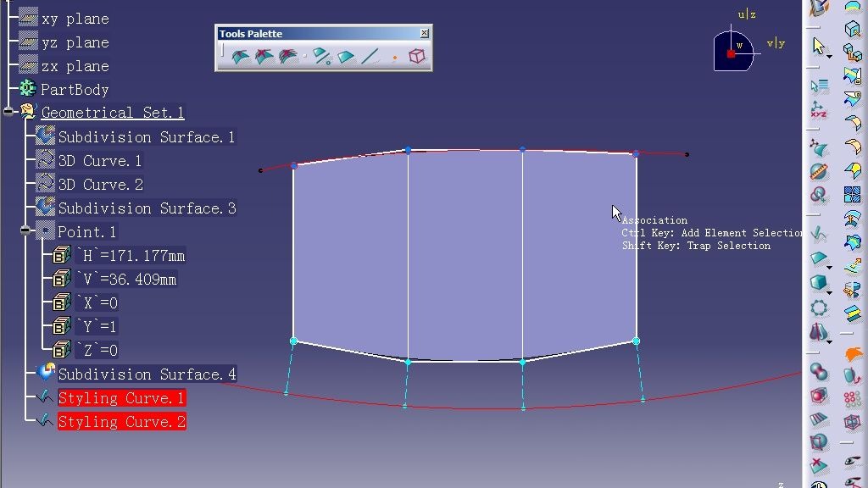This screenshot has width=868, height=488.
Task: Collapse the Point.1 tree node
Action: 25,230
